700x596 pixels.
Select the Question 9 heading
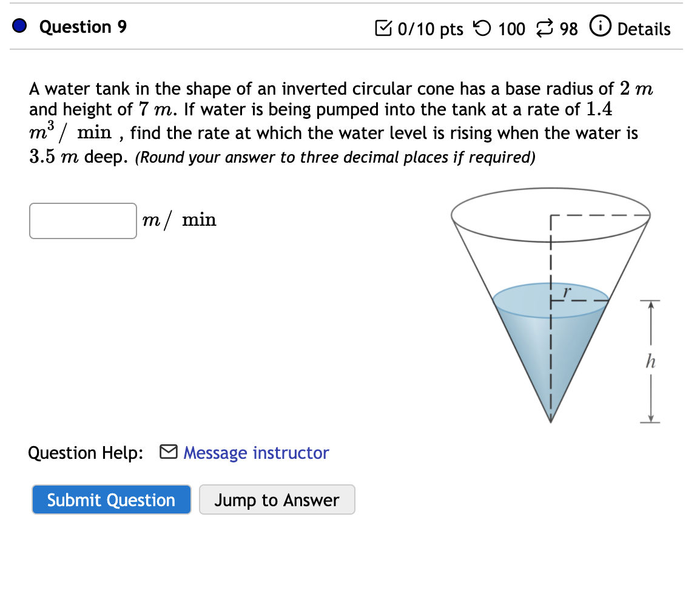[x=82, y=27]
